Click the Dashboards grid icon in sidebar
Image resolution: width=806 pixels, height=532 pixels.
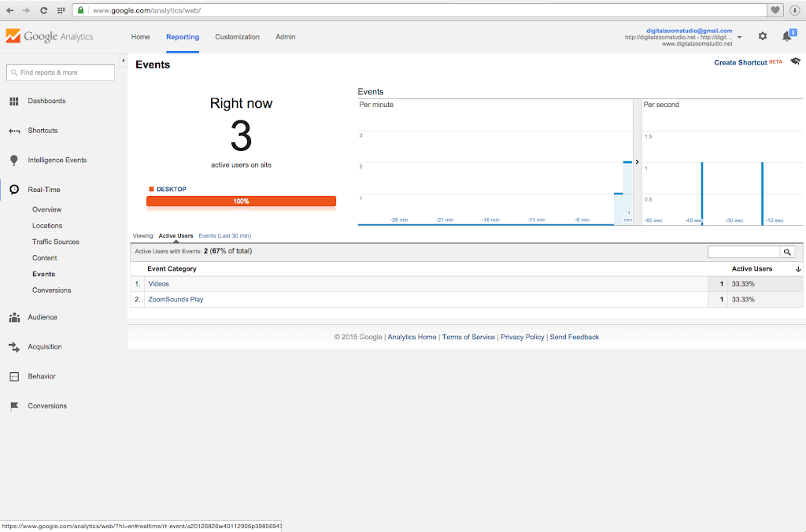tap(14, 102)
